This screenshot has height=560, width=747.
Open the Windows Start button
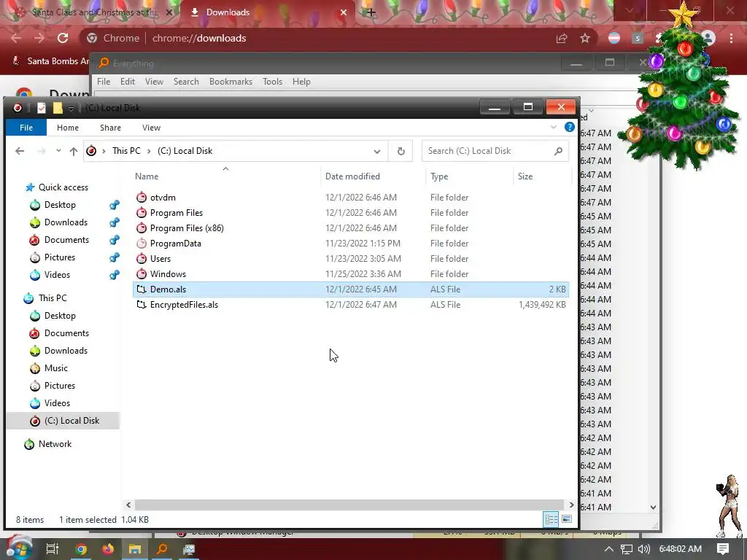click(18, 548)
